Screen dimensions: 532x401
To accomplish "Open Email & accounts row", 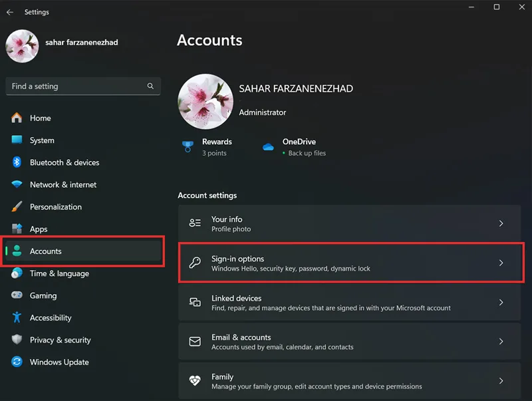I will (x=350, y=342).
